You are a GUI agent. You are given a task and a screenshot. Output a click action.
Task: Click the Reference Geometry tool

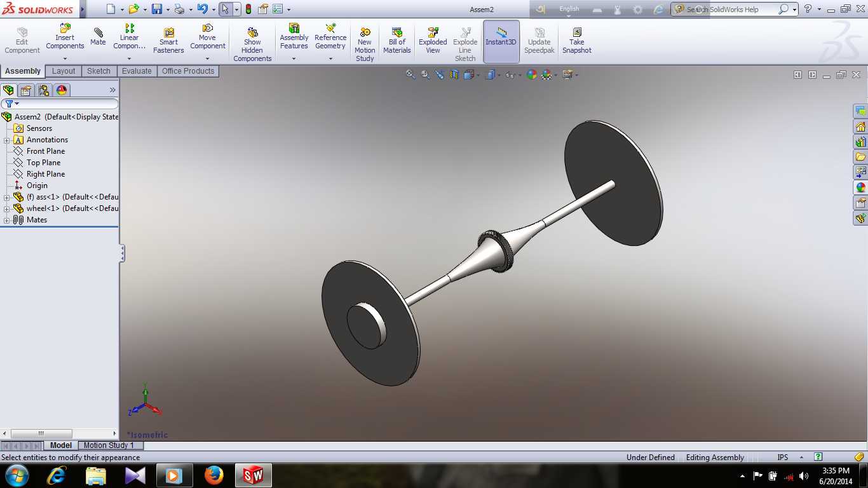tap(330, 37)
